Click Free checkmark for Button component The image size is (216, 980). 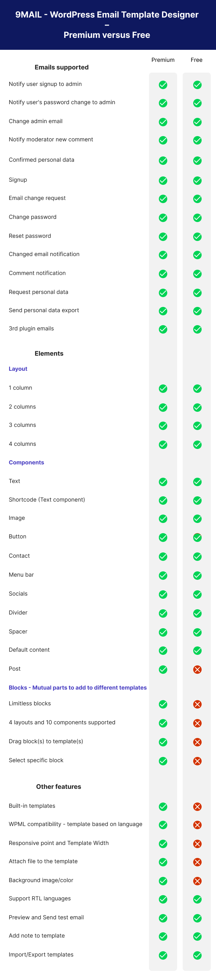coord(197,538)
